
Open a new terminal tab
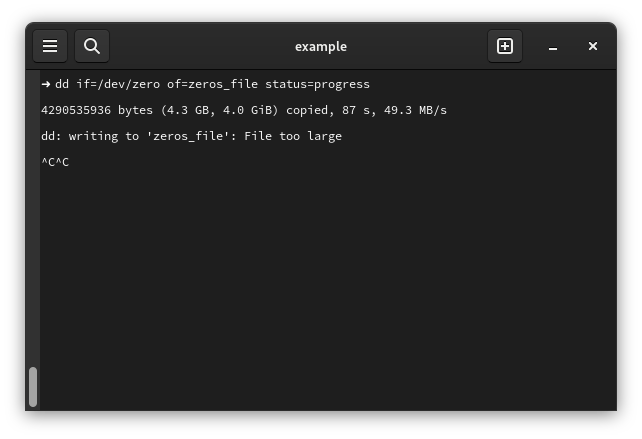[505, 46]
